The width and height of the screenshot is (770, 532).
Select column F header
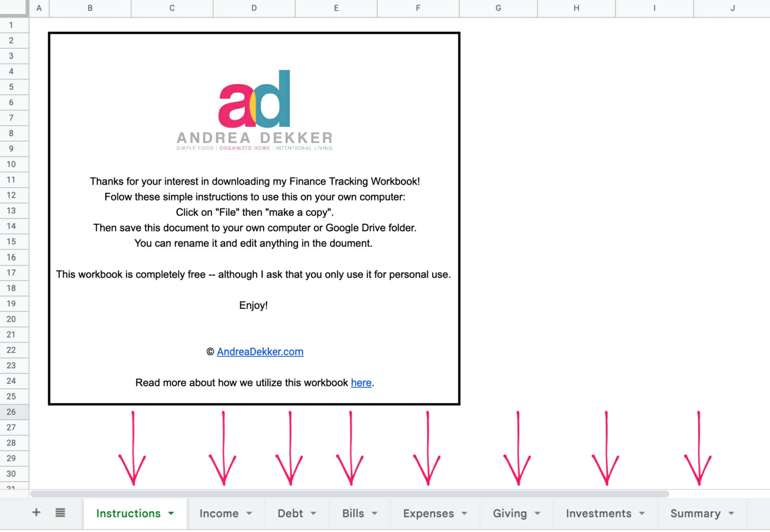(418, 8)
